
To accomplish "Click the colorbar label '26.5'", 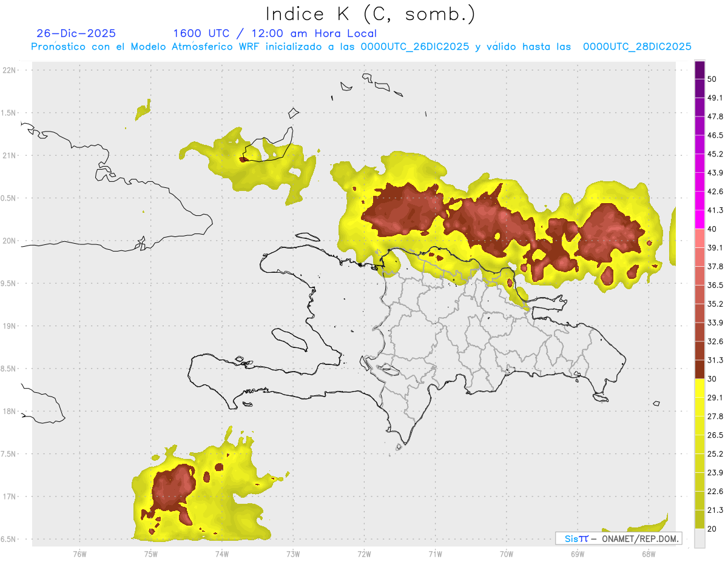I will 716,435.
